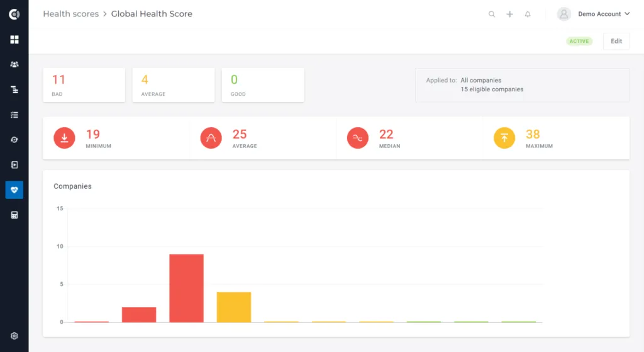Click the value 22 above MEDIAN
The image size is (644, 352).
[386, 134]
